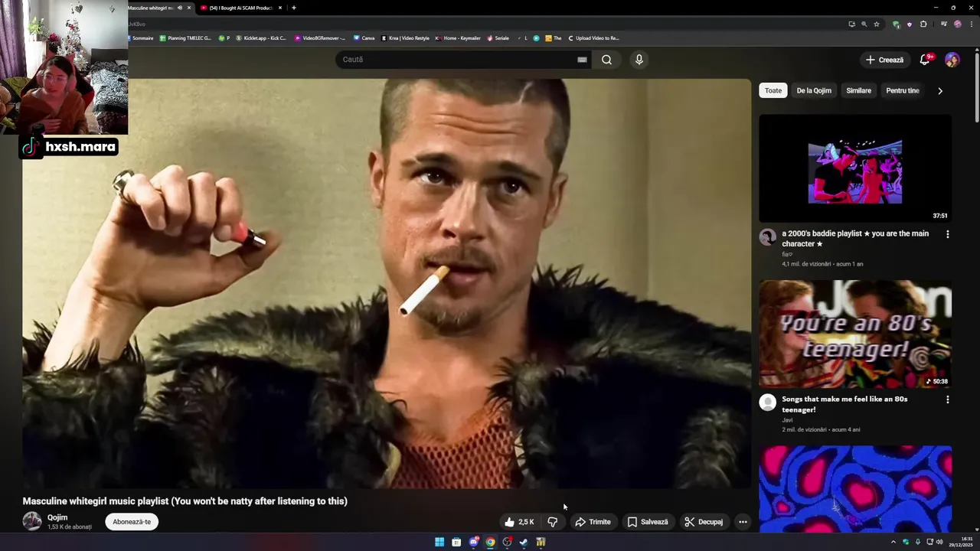Dislike the video with thumbs down

(x=552, y=522)
